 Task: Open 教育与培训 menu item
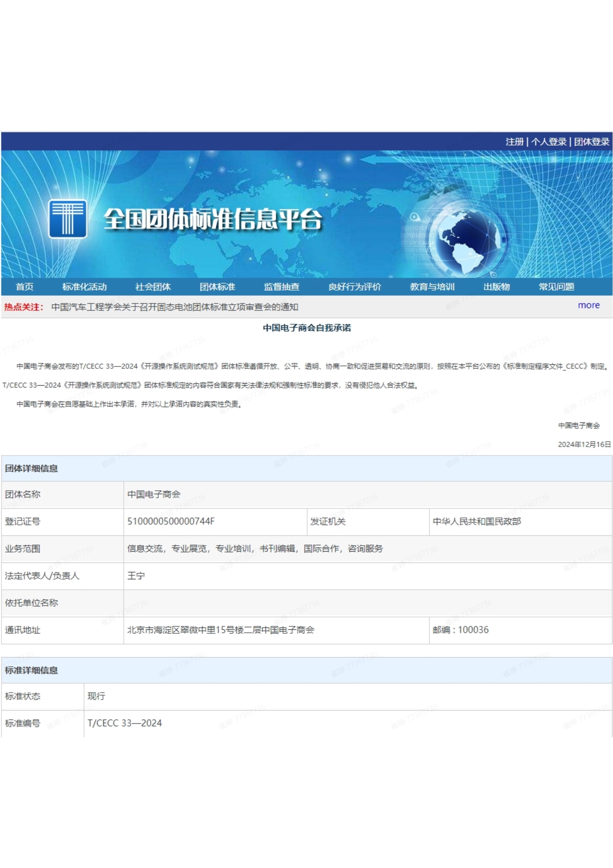click(432, 287)
